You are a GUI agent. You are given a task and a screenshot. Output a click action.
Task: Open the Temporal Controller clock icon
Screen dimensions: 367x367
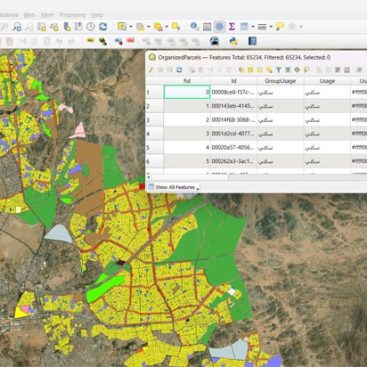tap(91, 26)
